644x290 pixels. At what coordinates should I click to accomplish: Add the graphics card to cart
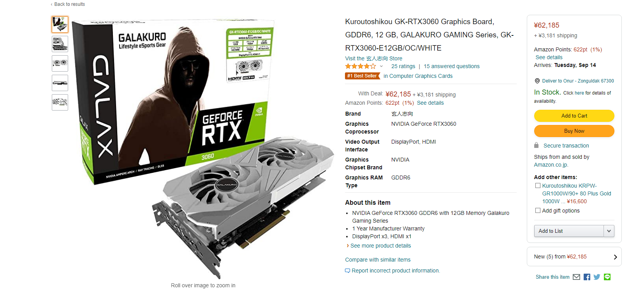pos(574,116)
